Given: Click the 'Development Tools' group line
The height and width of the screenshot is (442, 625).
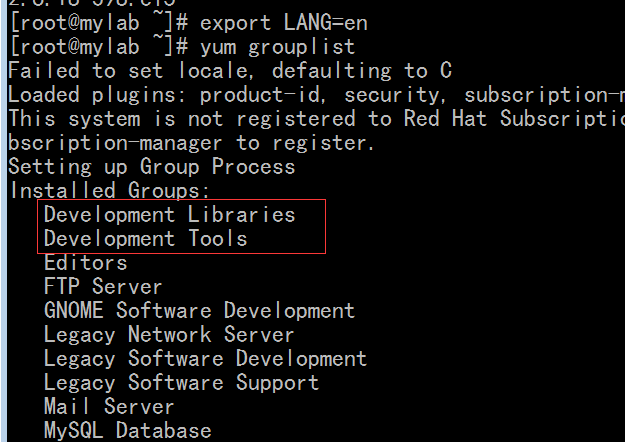Looking at the screenshot, I should coord(145,239).
